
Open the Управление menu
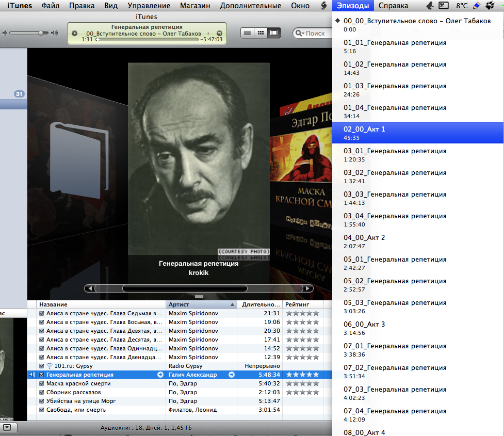[x=149, y=6]
